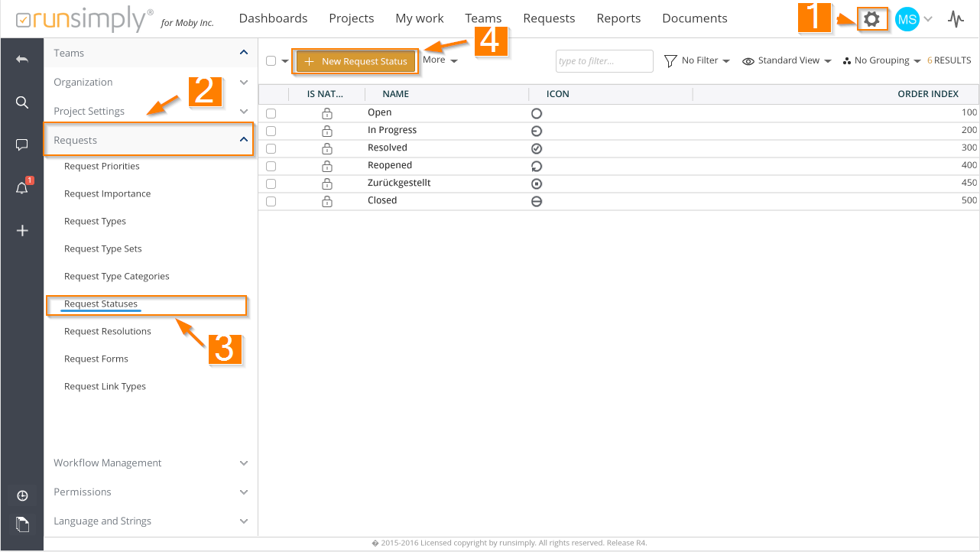Click the type to filter field
The image size is (980, 552).
604,61
